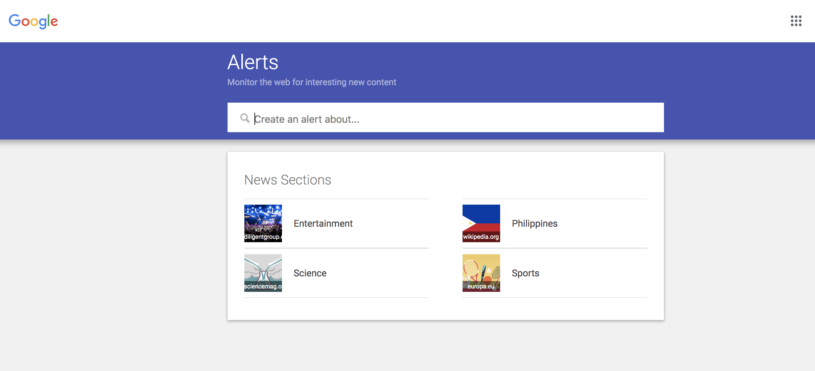This screenshot has width=815, height=371.
Task: Click the diligentgroup caption on Entertainment image
Action: coord(263,237)
